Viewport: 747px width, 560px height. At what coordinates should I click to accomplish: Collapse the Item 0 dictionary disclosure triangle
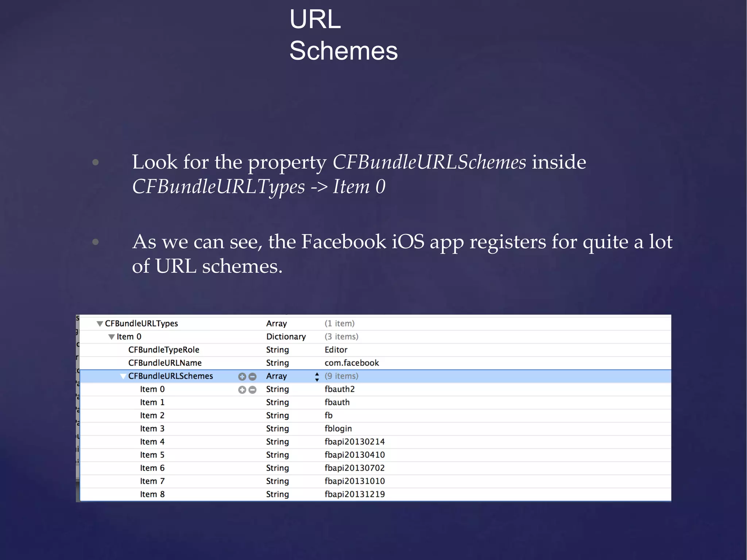point(112,337)
